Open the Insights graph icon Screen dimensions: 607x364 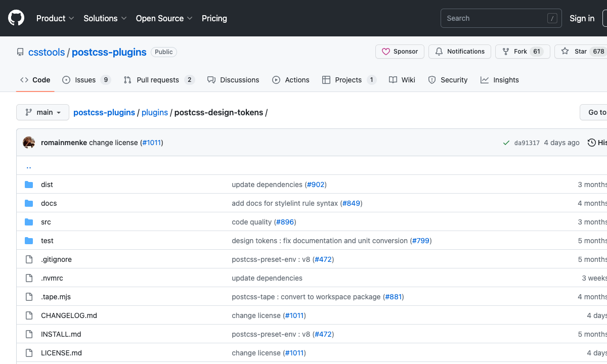point(484,80)
